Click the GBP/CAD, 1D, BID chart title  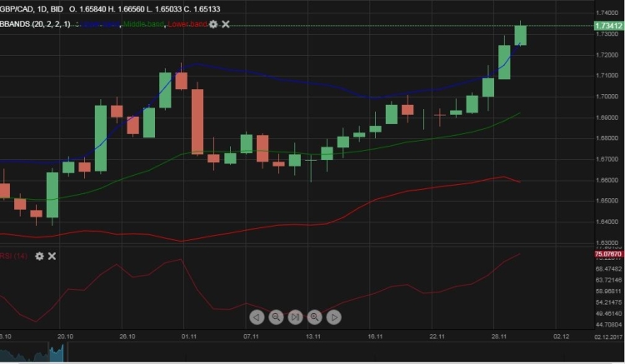click(32, 9)
